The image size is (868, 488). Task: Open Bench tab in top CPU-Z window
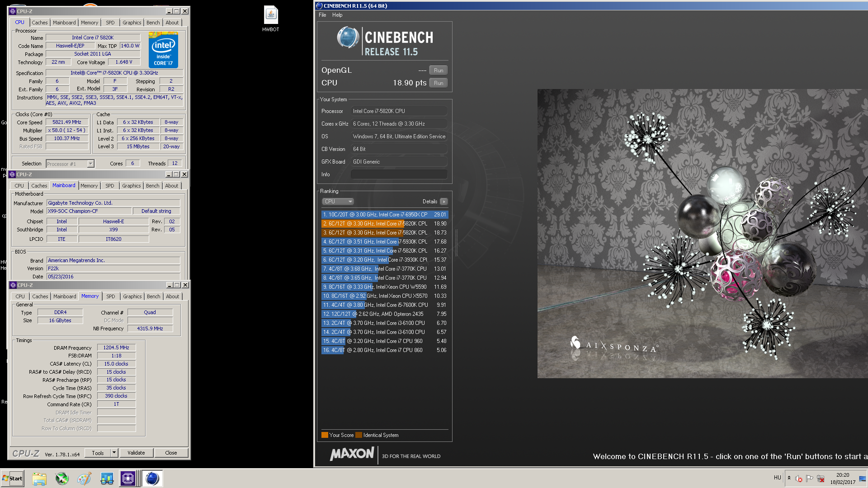tap(153, 23)
